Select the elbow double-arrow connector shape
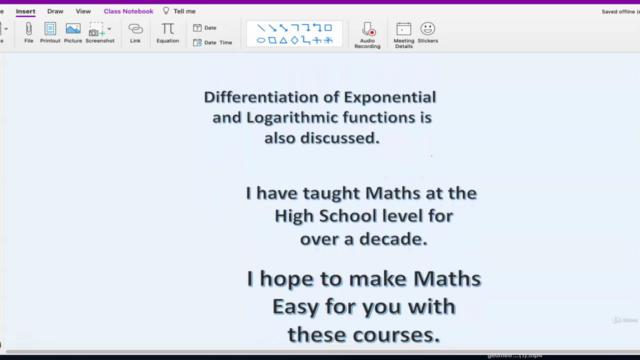The height and width of the screenshot is (360, 640). [317, 27]
